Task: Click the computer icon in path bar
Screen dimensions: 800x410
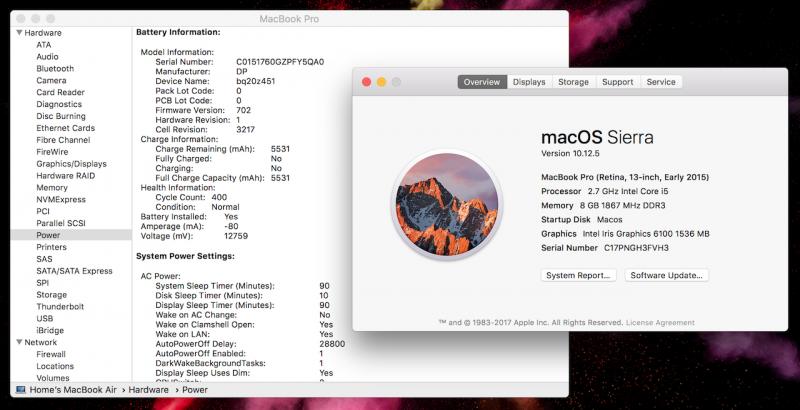Action: coord(20,389)
